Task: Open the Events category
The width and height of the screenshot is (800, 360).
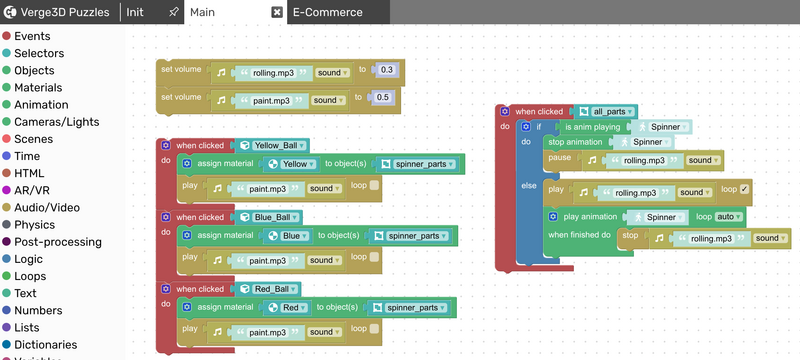Action: point(32,36)
